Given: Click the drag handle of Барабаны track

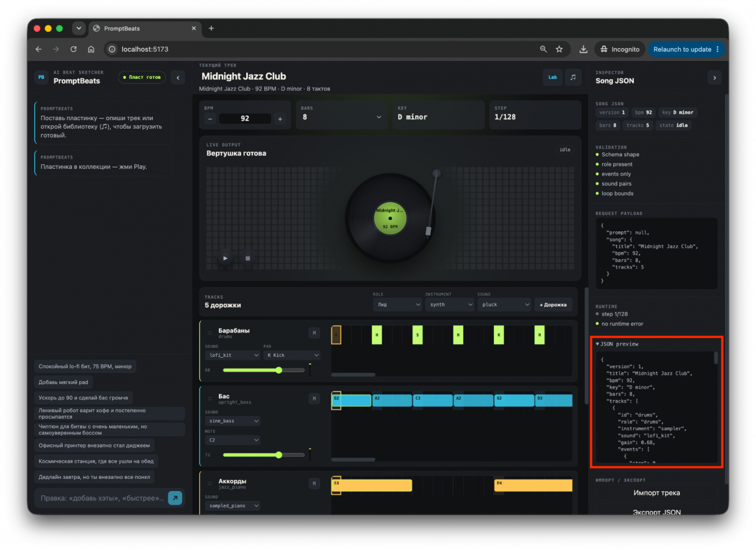Looking at the screenshot, I should pos(210,333).
